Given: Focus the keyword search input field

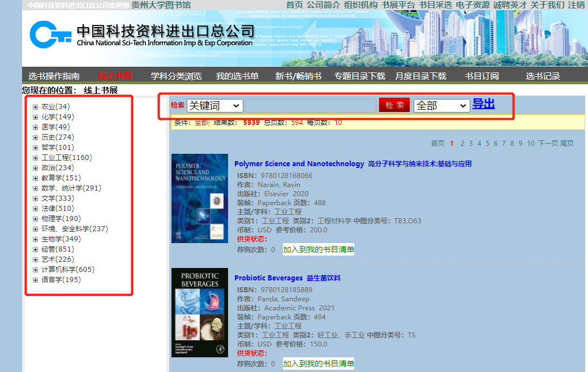Looking at the screenshot, I should pos(310,106).
